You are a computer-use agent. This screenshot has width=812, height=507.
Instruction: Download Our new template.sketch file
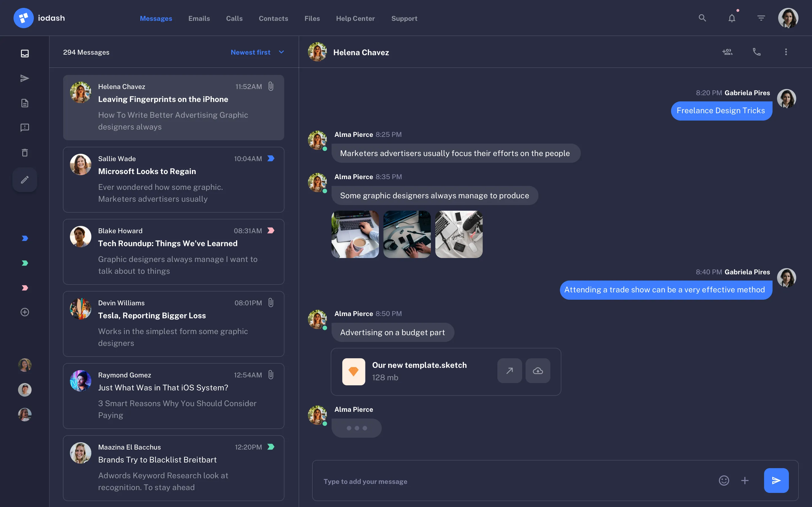(538, 370)
